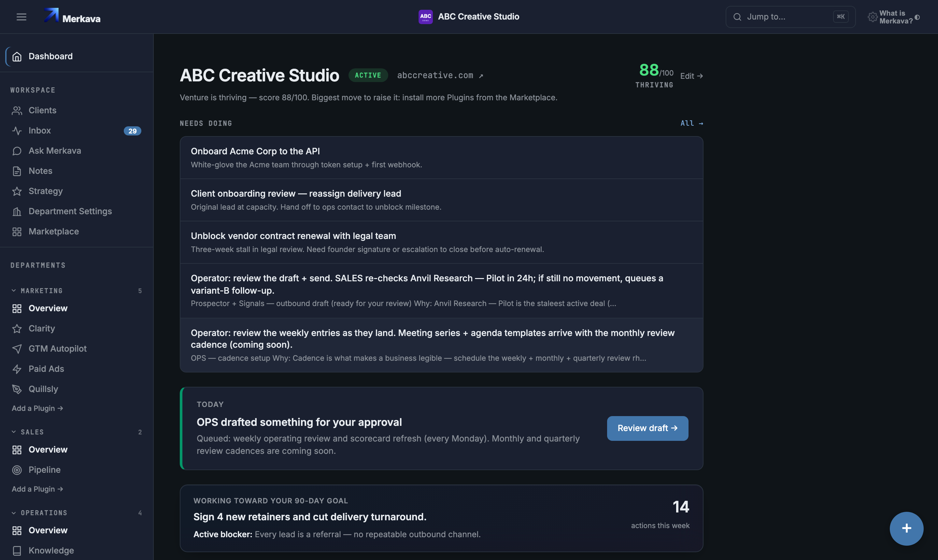Click the Merkava brand name

[81, 19]
